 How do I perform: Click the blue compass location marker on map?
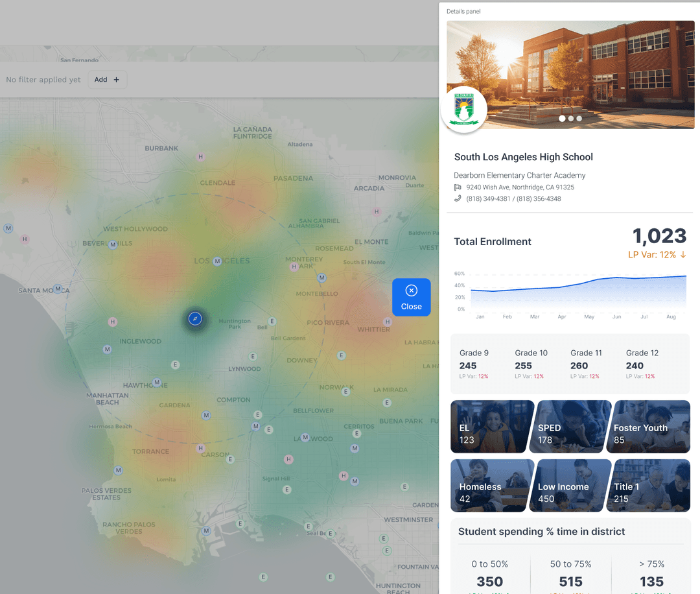(x=195, y=318)
